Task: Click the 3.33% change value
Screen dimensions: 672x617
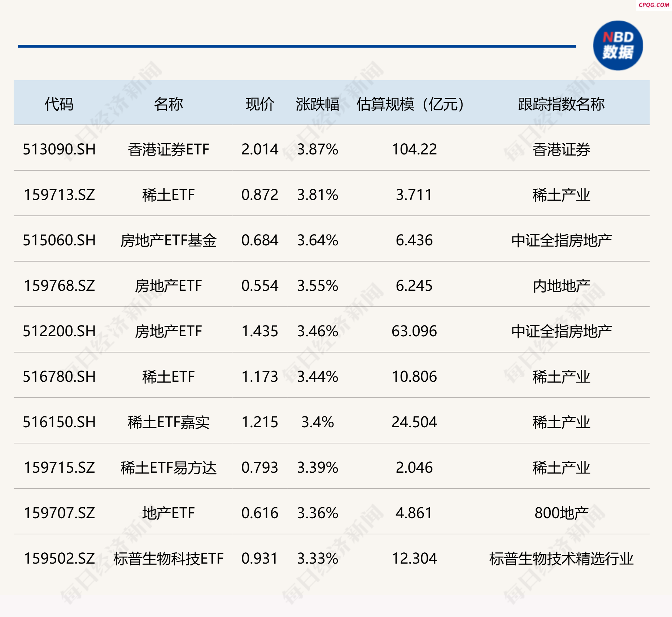Action: 318,559
